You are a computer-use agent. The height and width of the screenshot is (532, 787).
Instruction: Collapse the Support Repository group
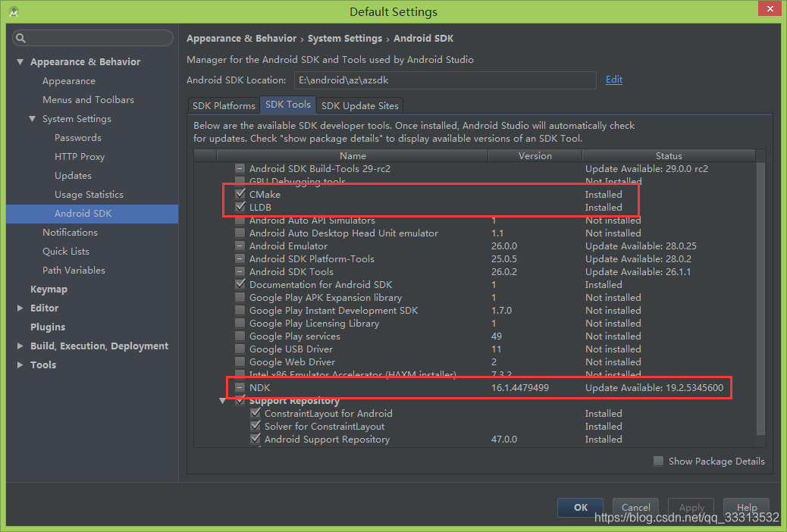(x=222, y=400)
